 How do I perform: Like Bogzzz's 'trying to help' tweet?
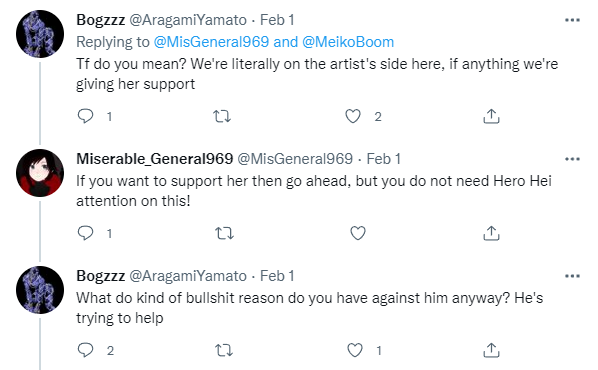355,350
